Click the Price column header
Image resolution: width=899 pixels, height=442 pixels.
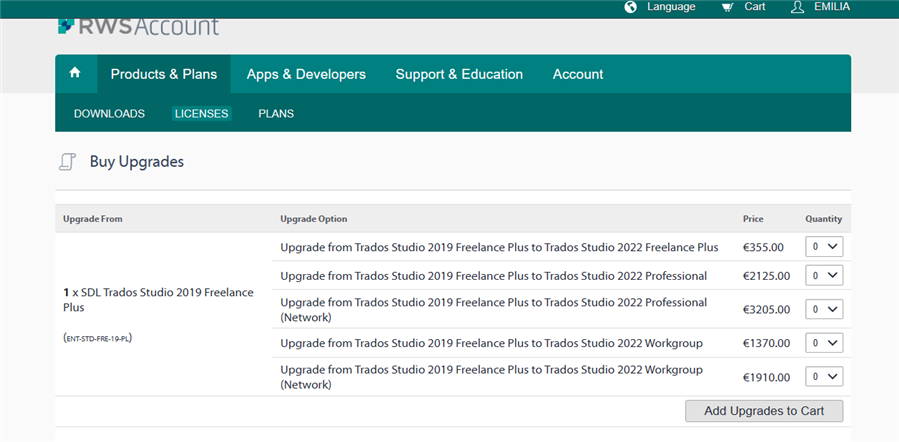pyautogui.click(x=753, y=219)
